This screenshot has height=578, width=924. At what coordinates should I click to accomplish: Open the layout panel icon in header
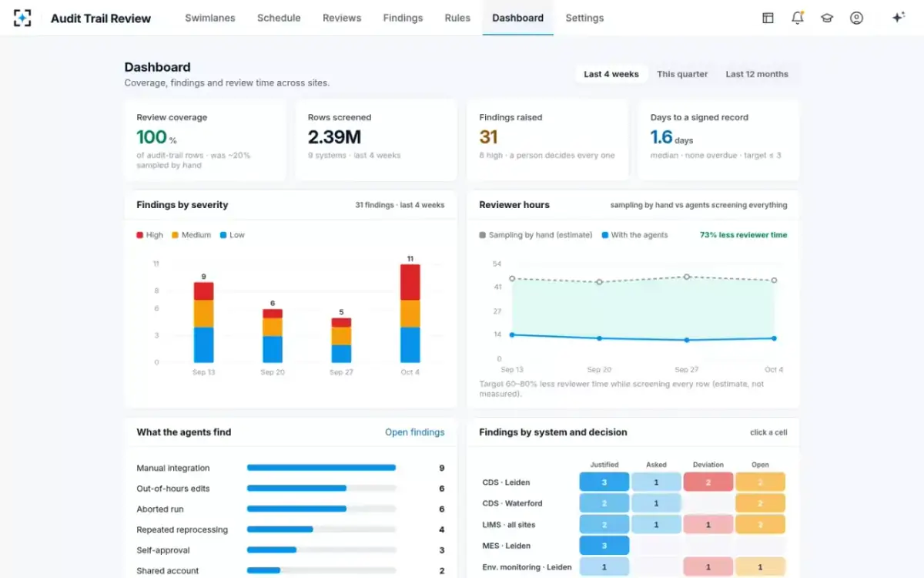[768, 18]
